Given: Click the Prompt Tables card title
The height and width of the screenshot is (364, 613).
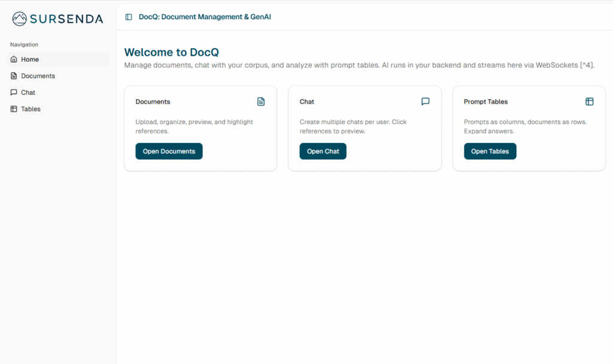Looking at the screenshot, I should [485, 102].
